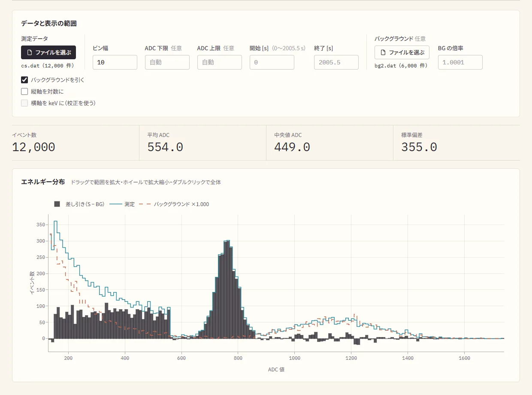Viewport: 532px width, 395px height.
Task: Click cs.dat (12,000 件) file name text
Action: [48, 66]
